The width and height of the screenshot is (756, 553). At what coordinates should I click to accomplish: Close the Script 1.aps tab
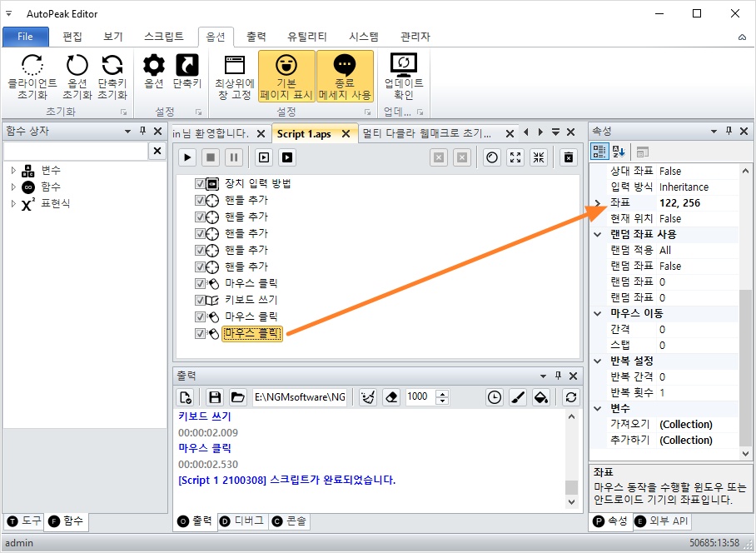click(x=346, y=134)
